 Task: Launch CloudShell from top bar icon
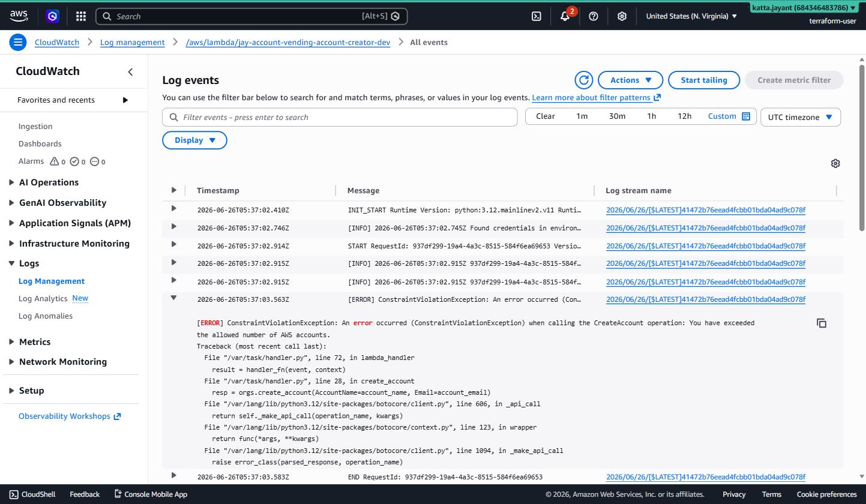[x=537, y=16]
